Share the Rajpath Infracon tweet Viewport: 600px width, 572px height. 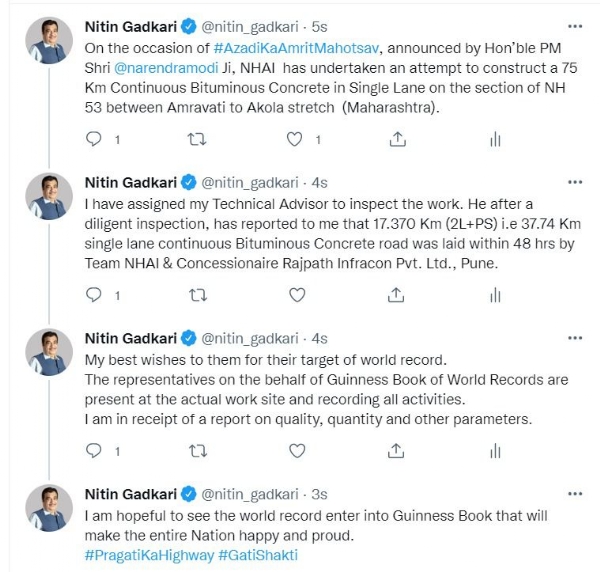(396, 295)
